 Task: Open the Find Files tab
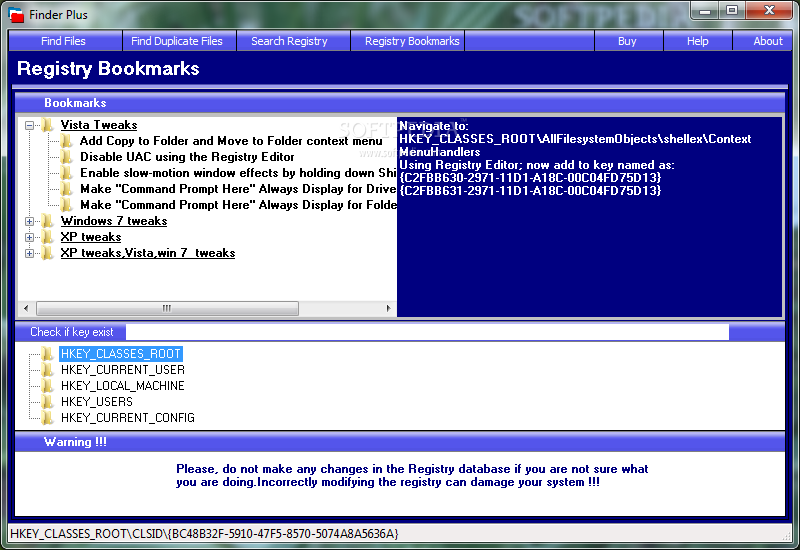65,41
